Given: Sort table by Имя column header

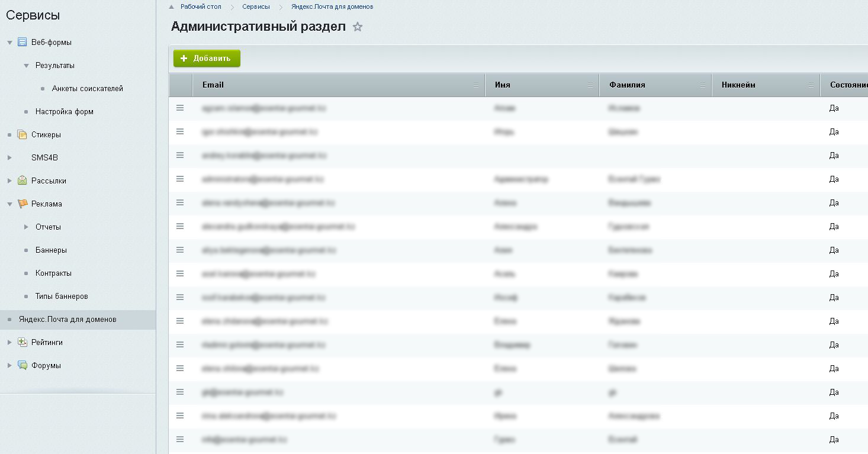Looking at the screenshot, I should coord(502,85).
